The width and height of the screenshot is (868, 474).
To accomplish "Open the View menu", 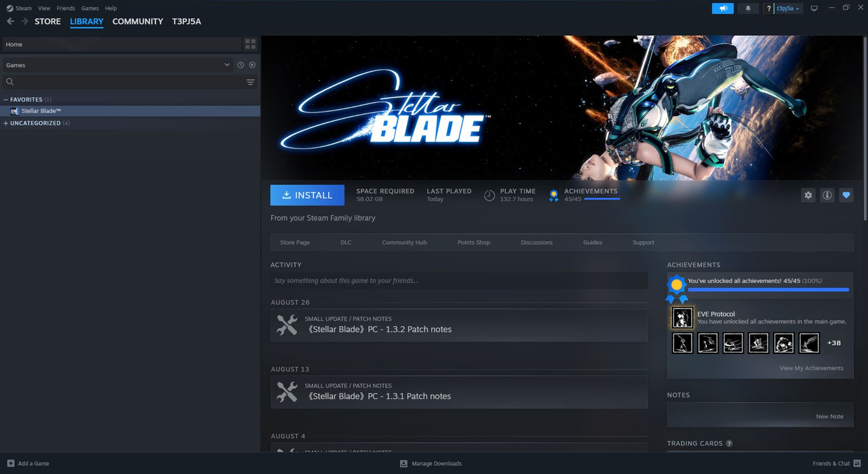I will pos(44,8).
